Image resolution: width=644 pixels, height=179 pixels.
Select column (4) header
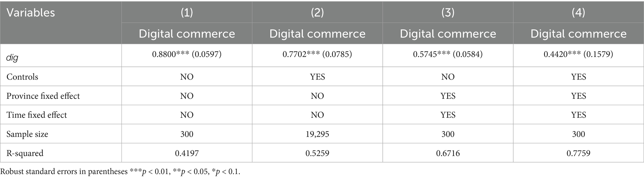coord(578,12)
